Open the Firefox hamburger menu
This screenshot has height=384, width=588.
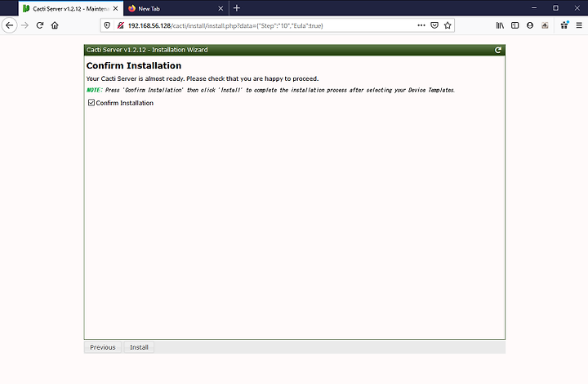[579, 25]
